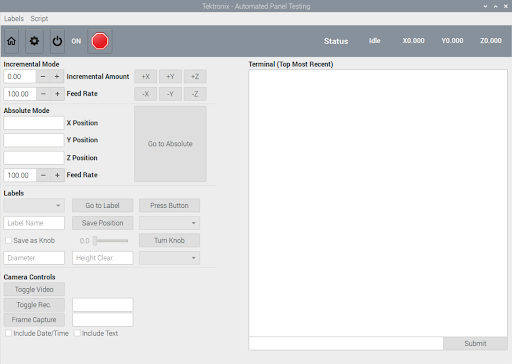The height and width of the screenshot is (364, 512).
Task: Jog the machine with -X button
Action: pyautogui.click(x=146, y=94)
